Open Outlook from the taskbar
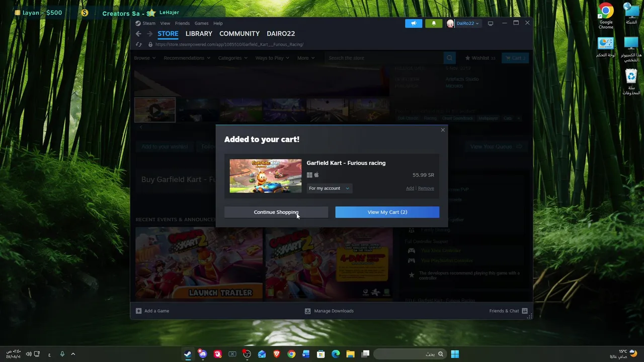 (262, 354)
